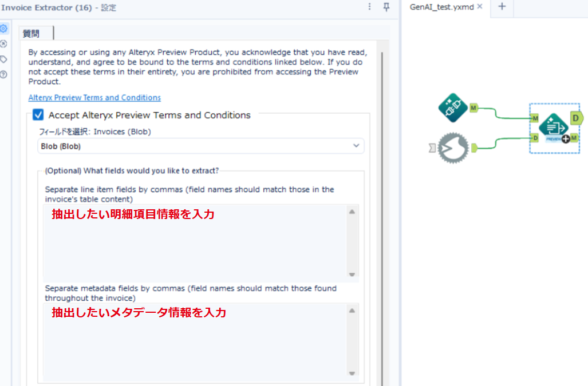Image resolution: width=588 pixels, height=386 pixels.
Task: Select the LLM connection tool on canvas
Action: point(453,108)
